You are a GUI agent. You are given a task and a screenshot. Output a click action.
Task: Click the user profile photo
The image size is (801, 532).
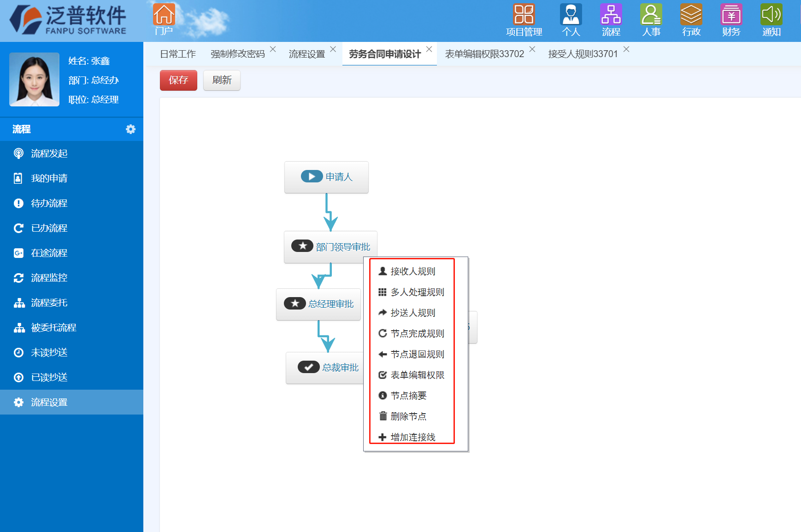tap(35, 79)
